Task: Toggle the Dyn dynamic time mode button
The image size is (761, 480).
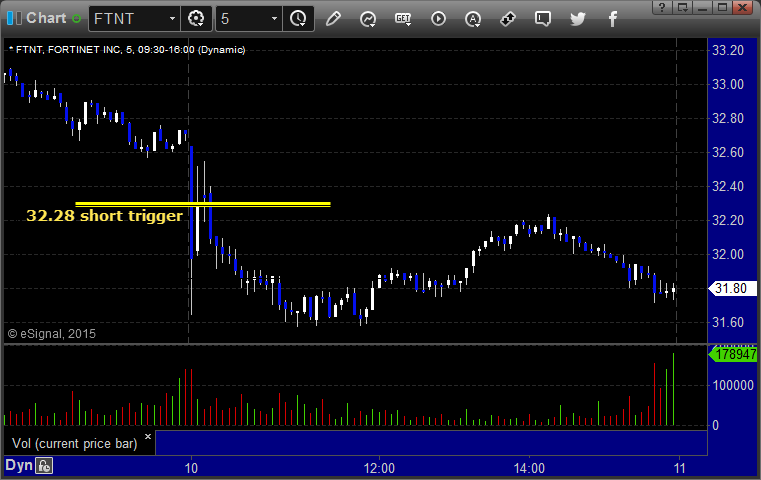Action: pyautogui.click(x=19, y=465)
